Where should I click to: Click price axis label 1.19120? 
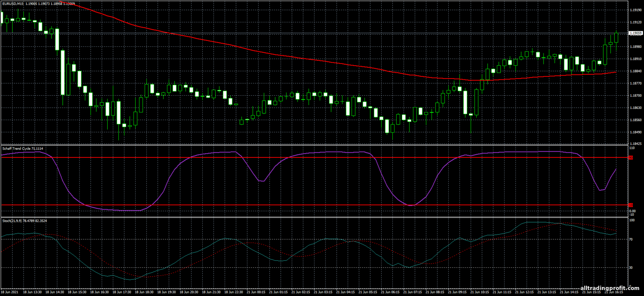pos(635,22)
